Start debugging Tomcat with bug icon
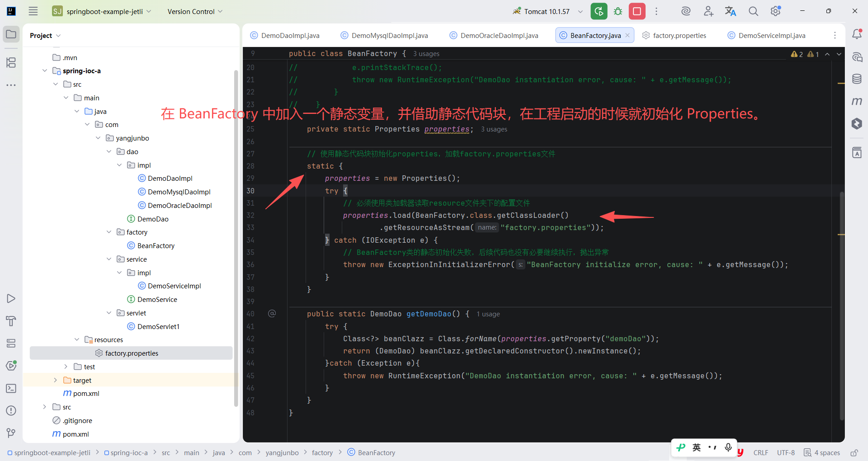The height and width of the screenshot is (461, 868). click(618, 11)
